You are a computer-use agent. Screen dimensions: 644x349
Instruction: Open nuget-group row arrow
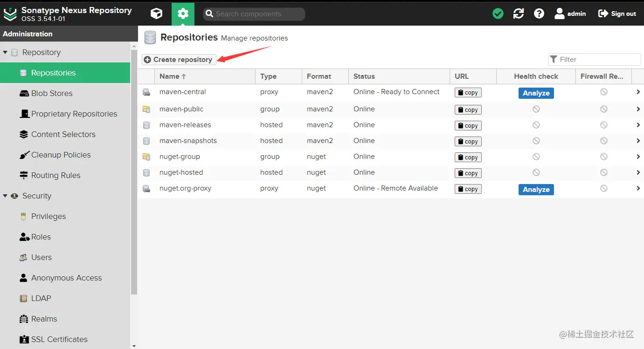pyautogui.click(x=638, y=157)
